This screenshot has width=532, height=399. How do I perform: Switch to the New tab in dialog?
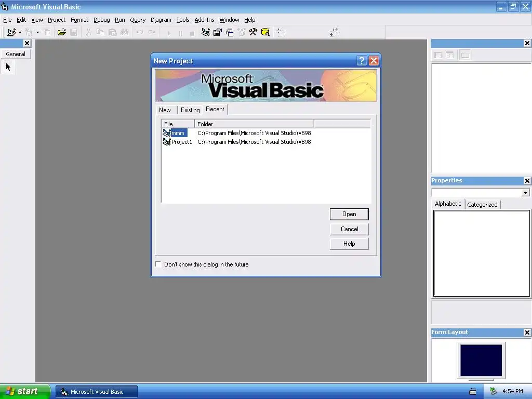pyautogui.click(x=165, y=110)
